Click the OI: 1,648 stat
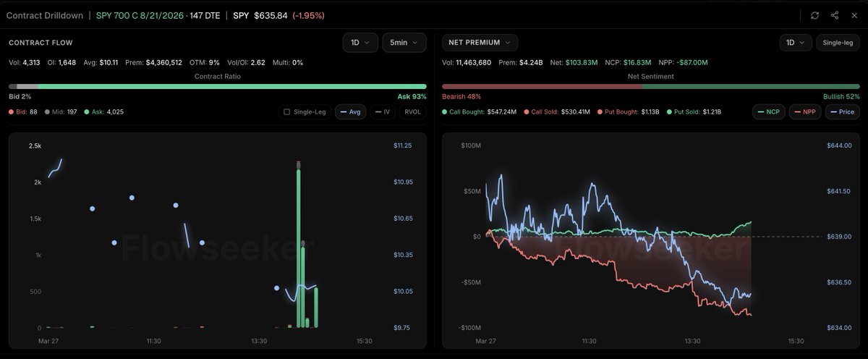Viewport: 868px width, 359px height. tap(61, 63)
